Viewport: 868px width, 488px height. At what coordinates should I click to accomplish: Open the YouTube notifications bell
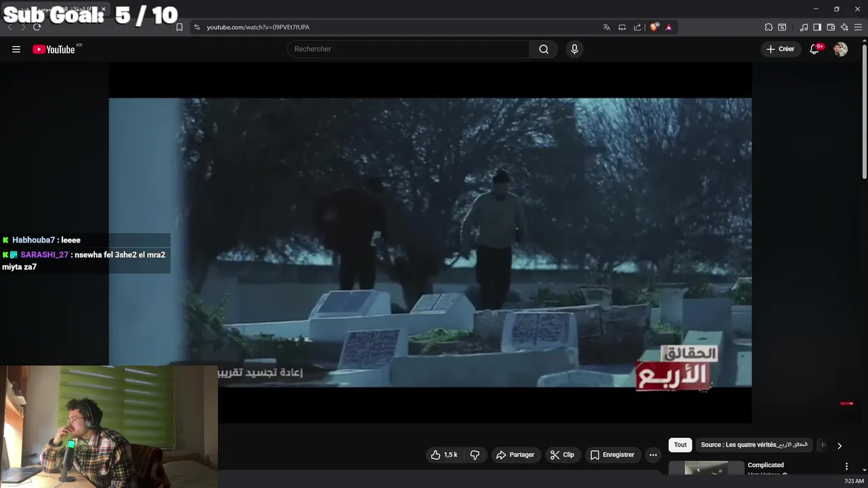tap(815, 49)
